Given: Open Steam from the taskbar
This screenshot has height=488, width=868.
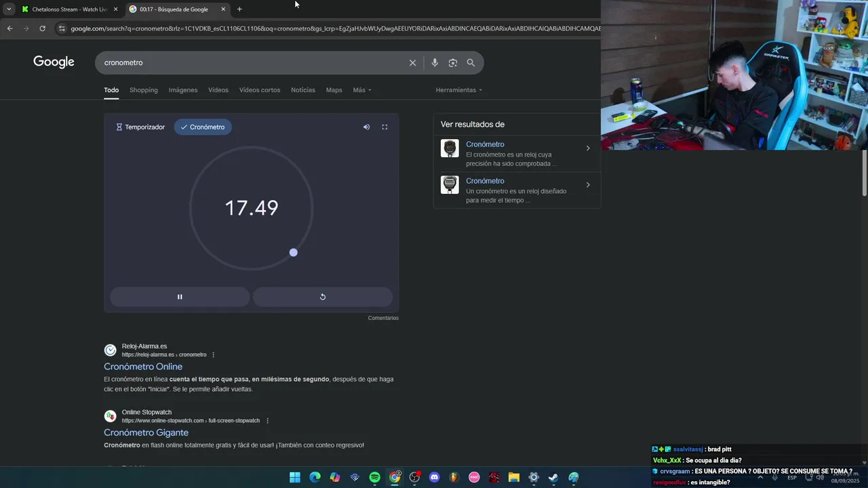Looking at the screenshot, I should [554, 477].
